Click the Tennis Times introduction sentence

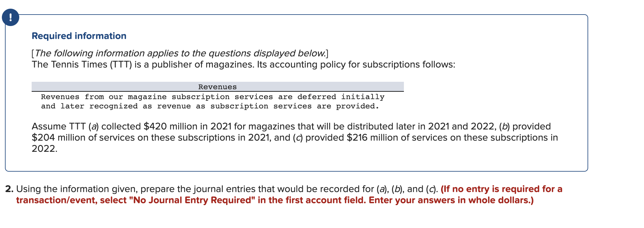(244, 64)
